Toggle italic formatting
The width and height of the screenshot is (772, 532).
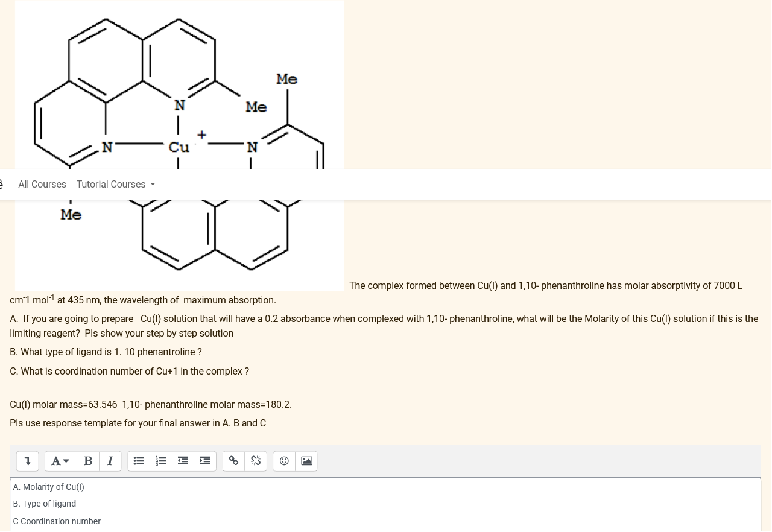coord(110,461)
